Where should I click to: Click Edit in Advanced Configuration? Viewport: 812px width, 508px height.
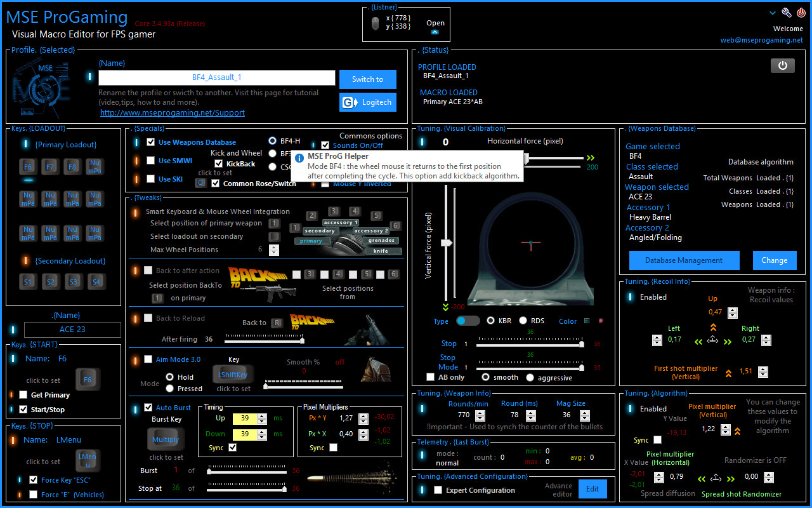pos(592,489)
